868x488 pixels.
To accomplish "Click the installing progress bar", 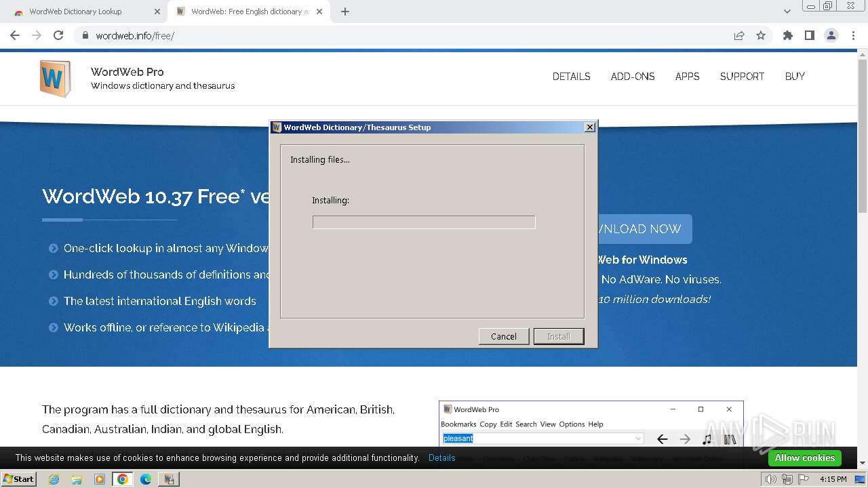I will pyautogui.click(x=424, y=222).
